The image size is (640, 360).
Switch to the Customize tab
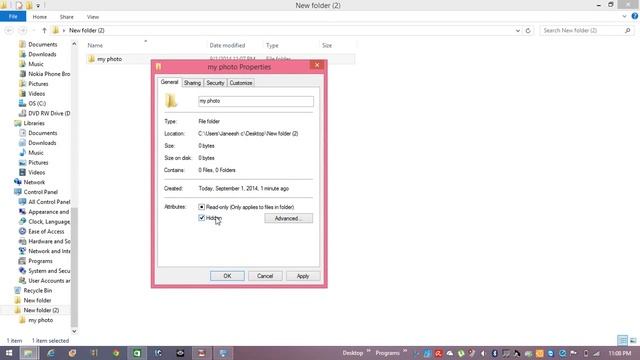(x=241, y=83)
